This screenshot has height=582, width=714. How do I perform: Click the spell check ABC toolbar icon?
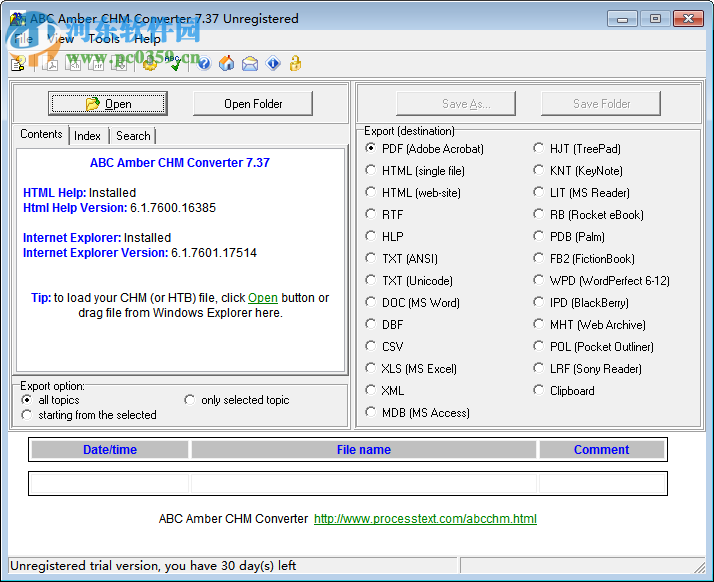pos(174,63)
